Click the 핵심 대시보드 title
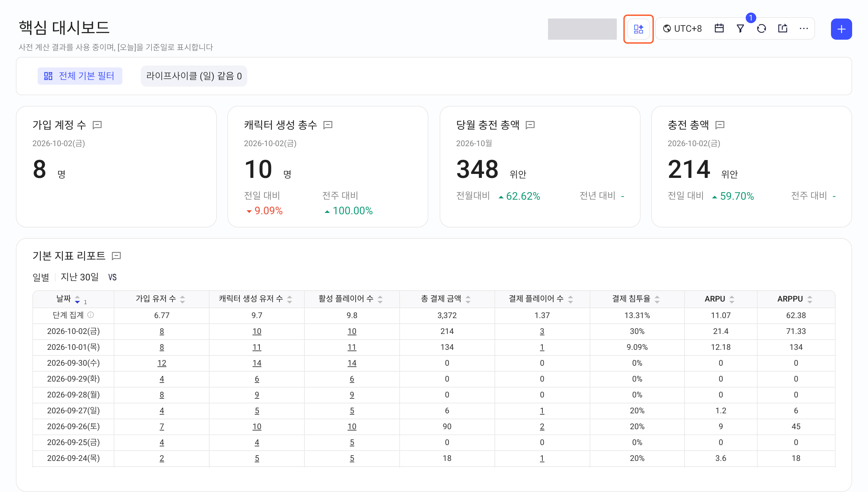 (x=64, y=27)
